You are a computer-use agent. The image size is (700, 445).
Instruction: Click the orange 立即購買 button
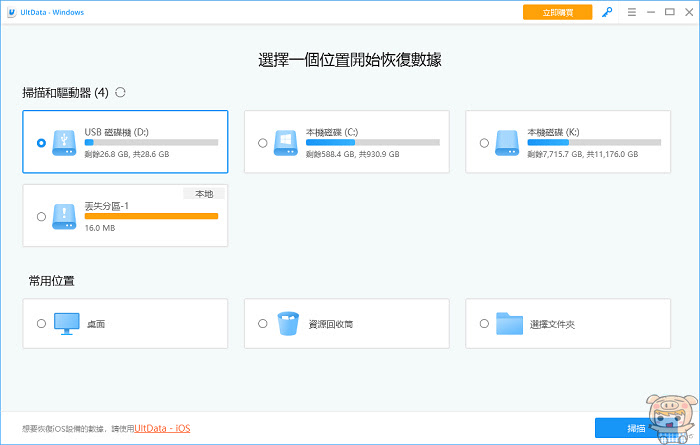coord(558,12)
